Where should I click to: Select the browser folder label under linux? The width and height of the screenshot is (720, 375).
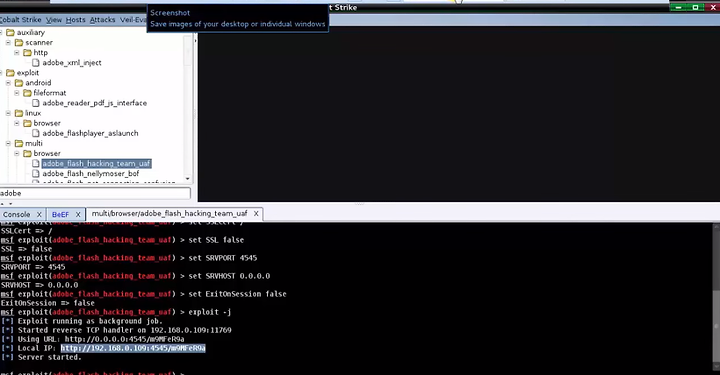(x=47, y=123)
